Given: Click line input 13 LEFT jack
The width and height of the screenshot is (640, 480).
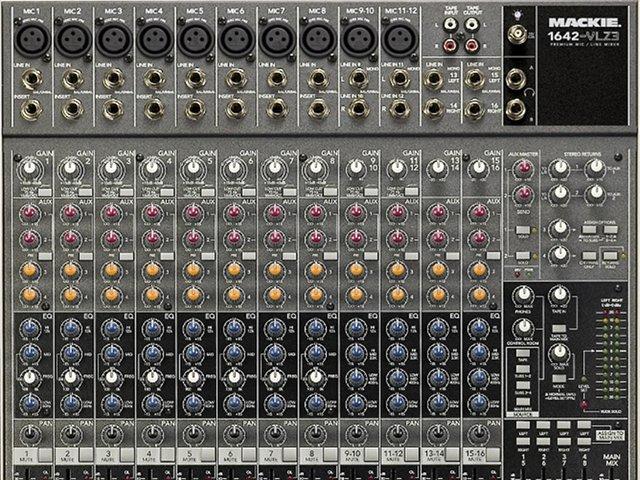Looking at the screenshot, I should (433, 78).
